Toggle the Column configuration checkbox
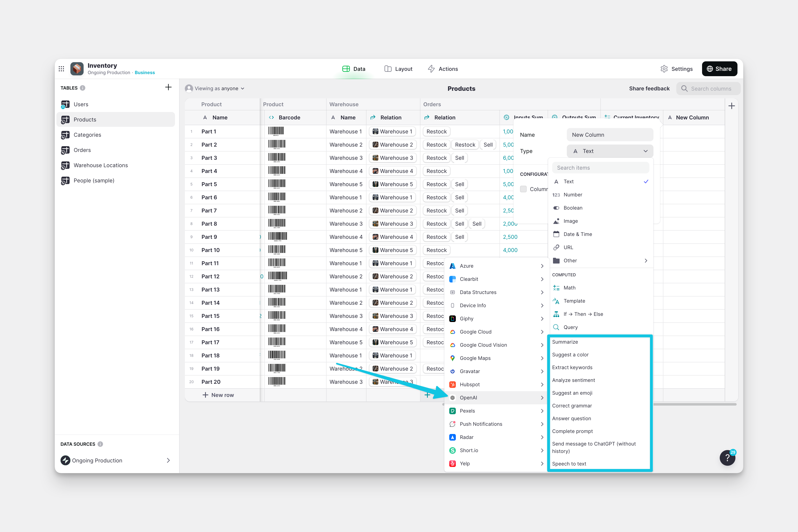The height and width of the screenshot is (532, 798). coord(524,189)
